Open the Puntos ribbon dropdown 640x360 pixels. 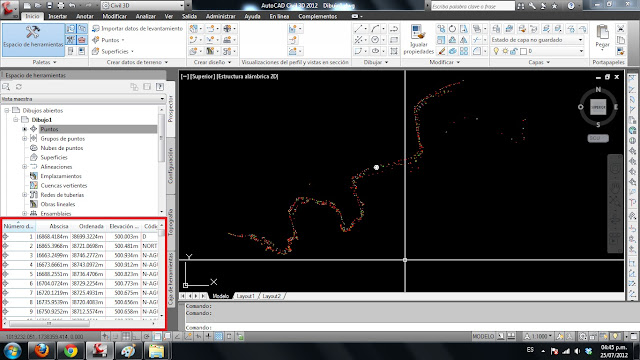[x=108, y=40]
